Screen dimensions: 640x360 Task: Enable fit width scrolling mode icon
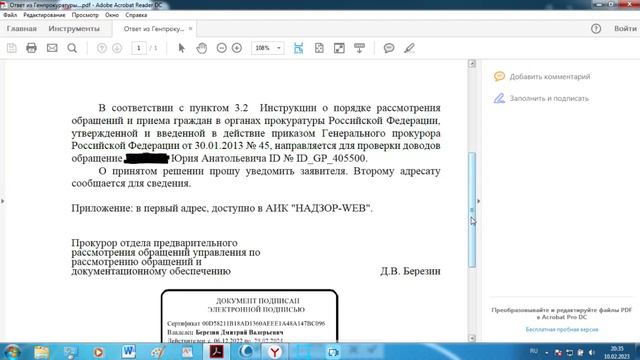click(298, 48)
